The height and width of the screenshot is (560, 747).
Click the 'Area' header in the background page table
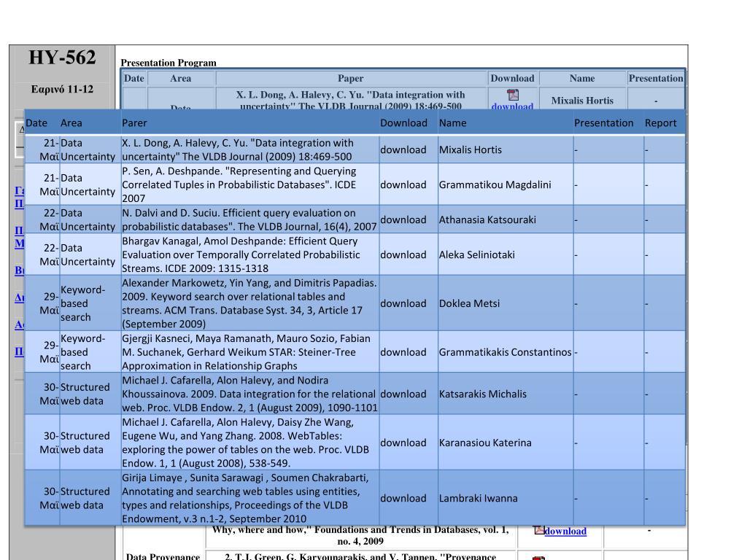(181, 78)
